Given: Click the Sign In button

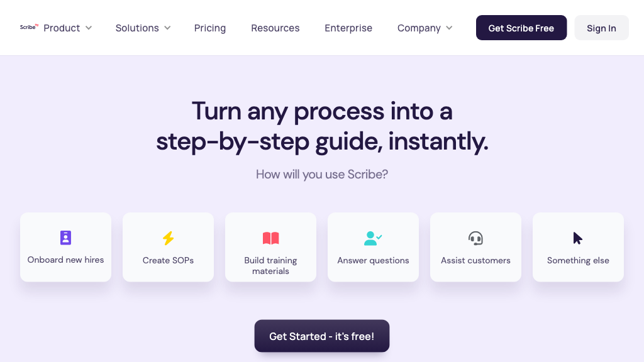Looking at the screenshot, I should 601,28.
